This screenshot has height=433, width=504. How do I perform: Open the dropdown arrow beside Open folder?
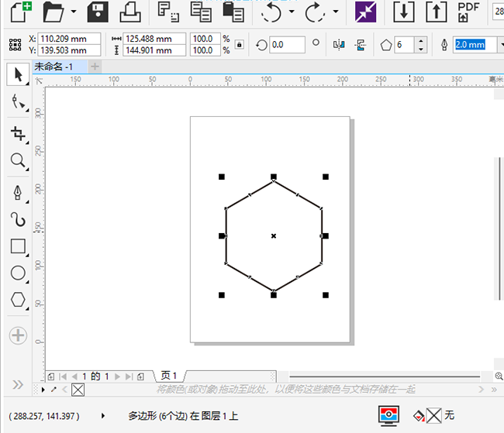click(73, 12)
